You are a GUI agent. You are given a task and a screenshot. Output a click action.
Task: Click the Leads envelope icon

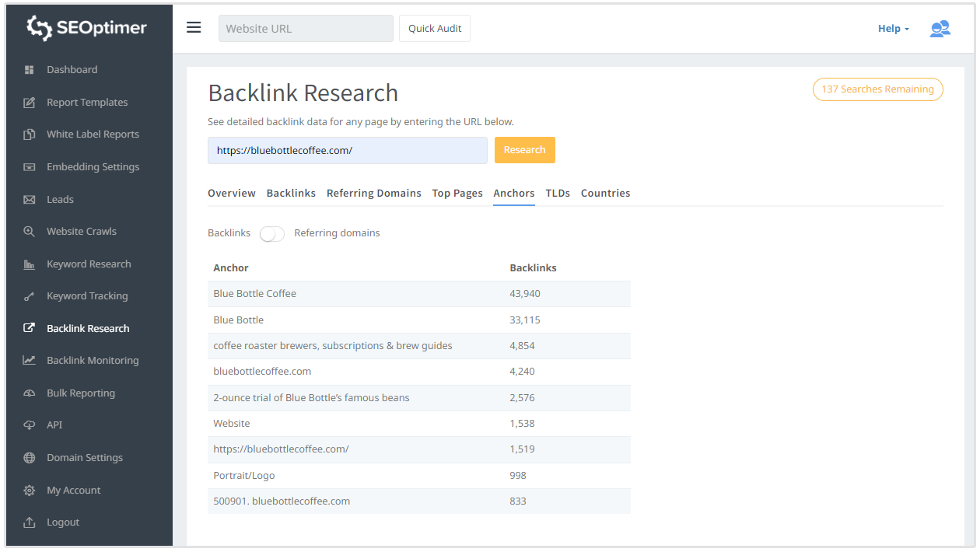(x=30, y=200)
